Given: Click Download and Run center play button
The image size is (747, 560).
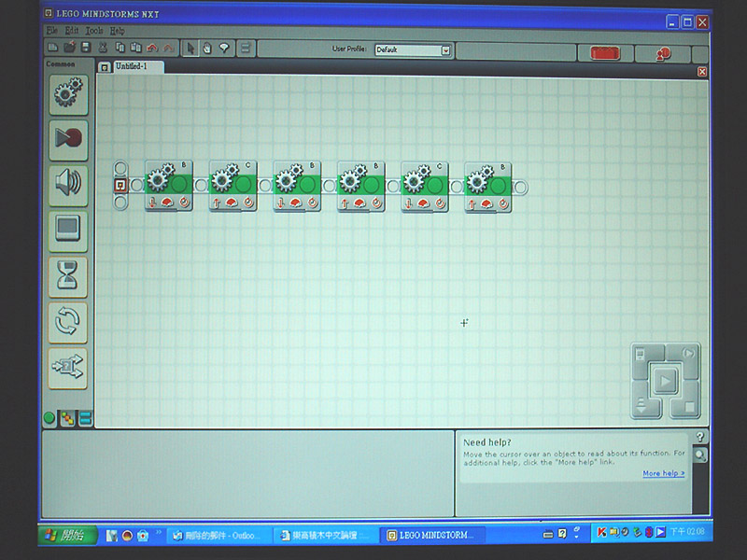Looking at the screenshot, I should click(665, 381).
